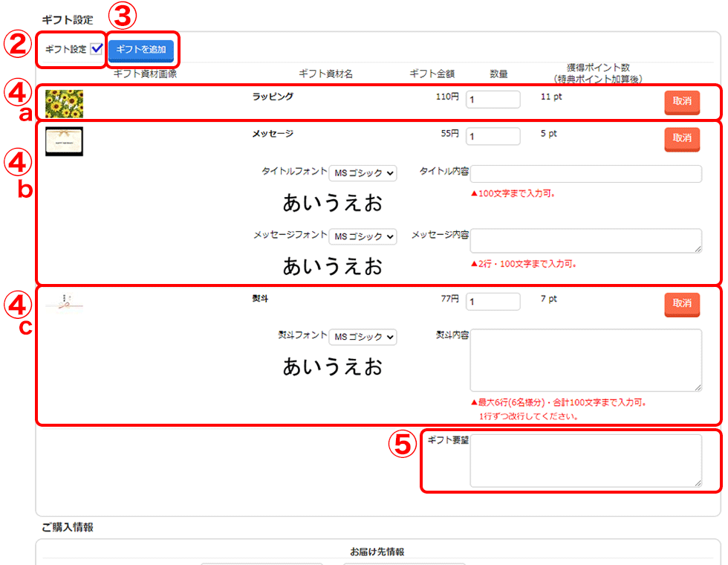Toggle the ギフト設定 checkbox
728x565 pixels.
pos(96,49)
